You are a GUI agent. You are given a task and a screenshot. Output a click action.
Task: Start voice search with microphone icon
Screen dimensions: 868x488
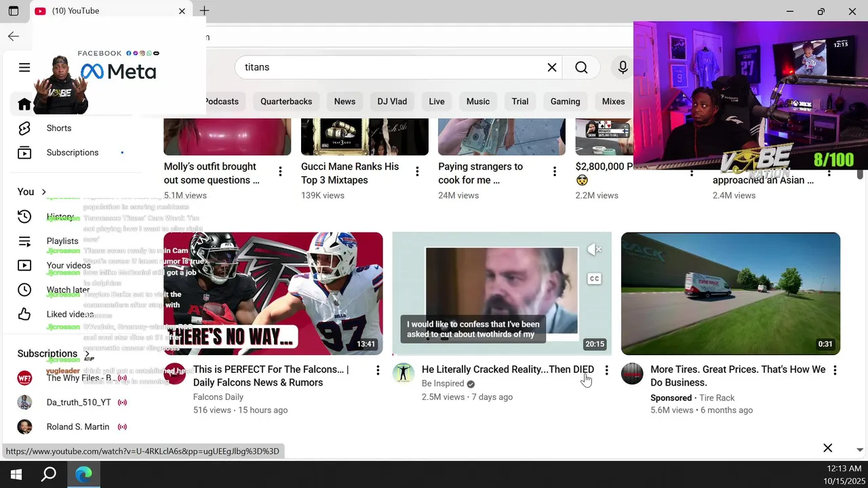pyautogui.click(x=623, y=67)
